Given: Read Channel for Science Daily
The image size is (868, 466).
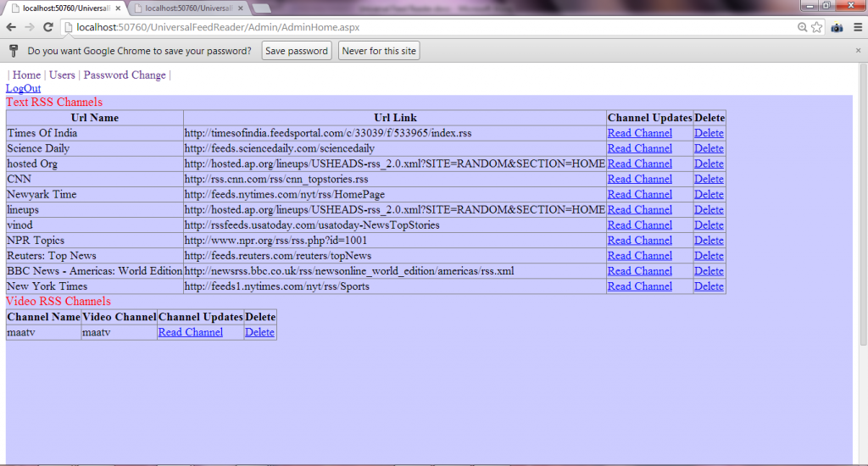Looking at the screenshot, I should coord(640,148).
